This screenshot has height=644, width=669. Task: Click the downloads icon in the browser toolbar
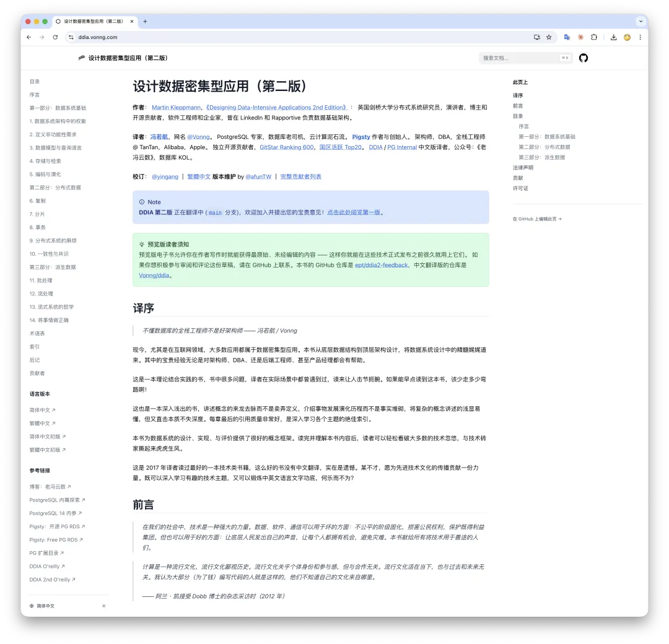(613, 37)
